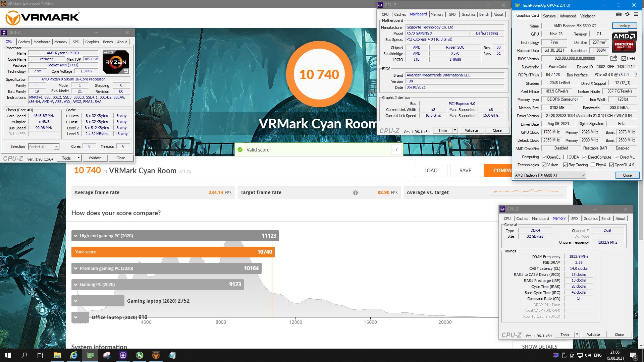Toggle the DirectML checkbox
The height and width of the screenshot is (362, 644).
pyautogui.click(x=617, y=157)
